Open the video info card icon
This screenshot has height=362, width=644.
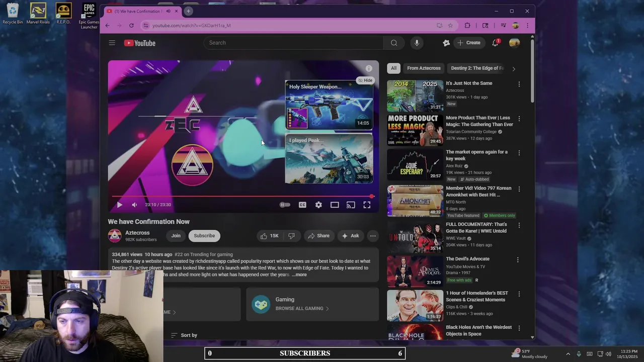(369, 68)
